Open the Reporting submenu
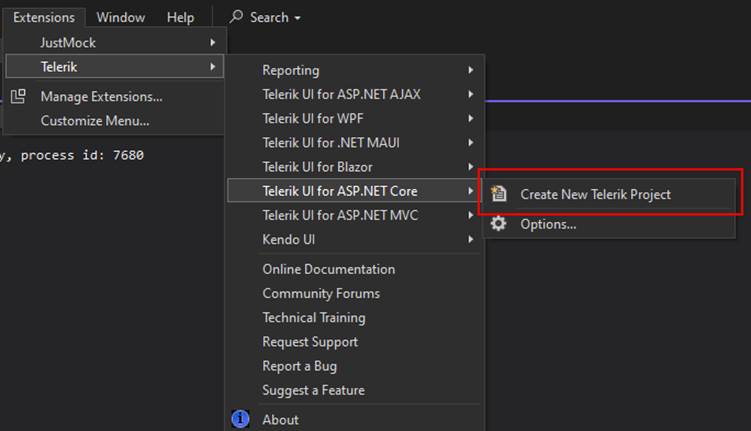Image resolution: width=751 pixels, height=431 pixels. (354, 70)
